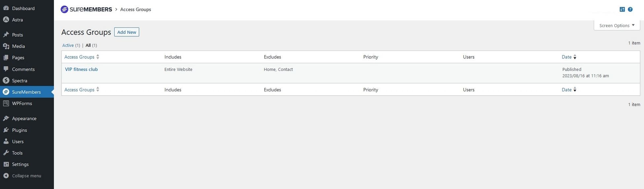
Task: Expand the Screen Options dropdown
Action: pyautogui.click(x=617, y=25)
